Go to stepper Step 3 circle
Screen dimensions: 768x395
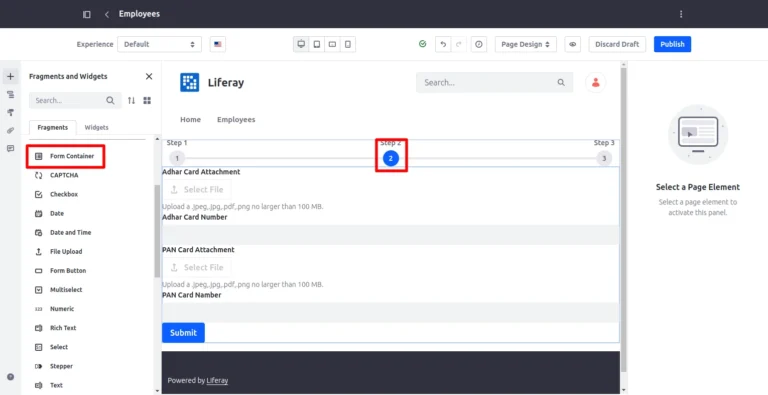click(x=604, y=158)
